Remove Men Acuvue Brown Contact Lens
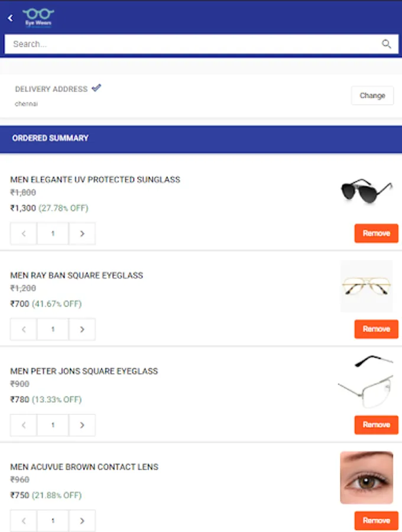 pyautogui.click(x=376, y=521)
